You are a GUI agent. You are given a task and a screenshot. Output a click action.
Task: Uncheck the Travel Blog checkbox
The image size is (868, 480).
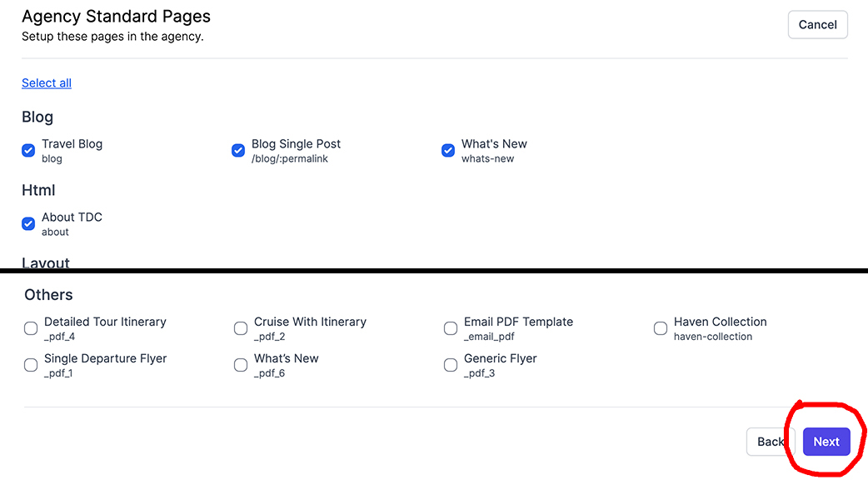(28, 151)
